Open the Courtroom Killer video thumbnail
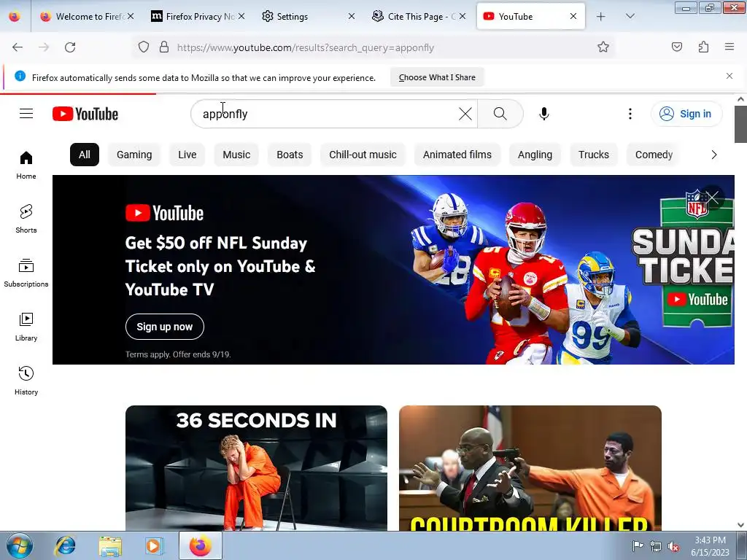The height and width of the screenshot is (560, 747). pos(530,467)
